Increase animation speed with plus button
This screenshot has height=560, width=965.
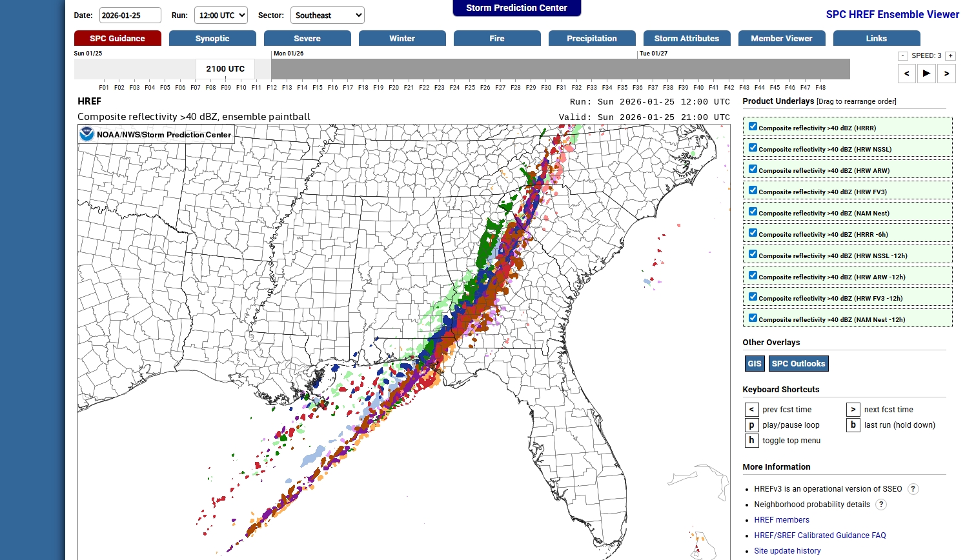click(x=950, y=56)
